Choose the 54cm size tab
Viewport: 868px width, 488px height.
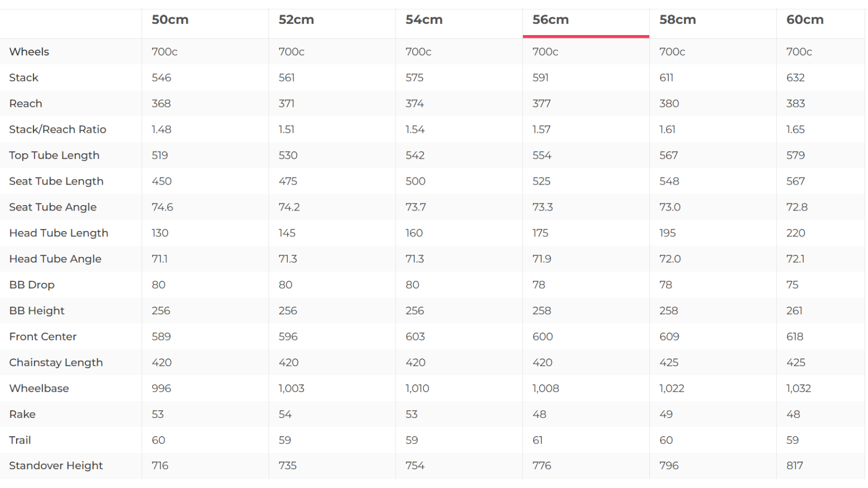[x=424, y=20]
